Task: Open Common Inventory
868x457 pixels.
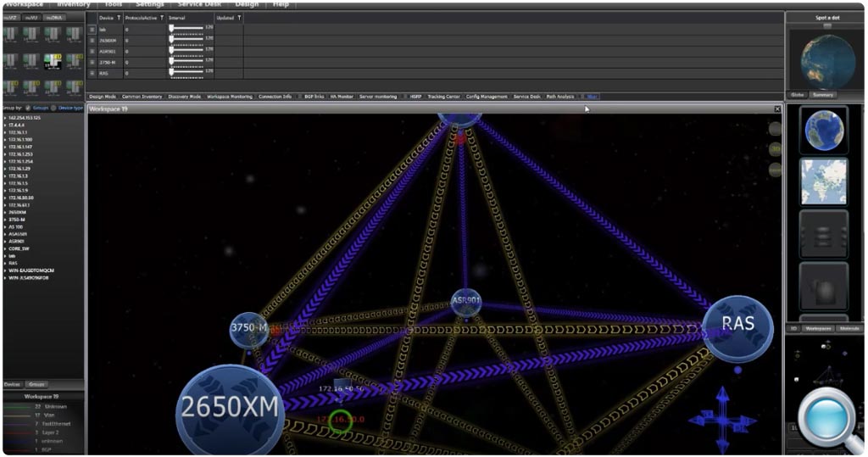Action: pos(142,97)
